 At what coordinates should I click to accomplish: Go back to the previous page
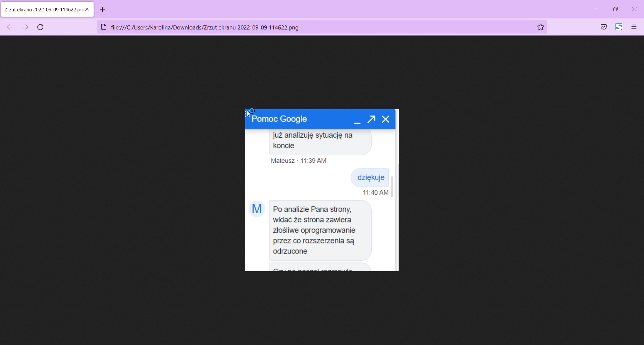10,27
